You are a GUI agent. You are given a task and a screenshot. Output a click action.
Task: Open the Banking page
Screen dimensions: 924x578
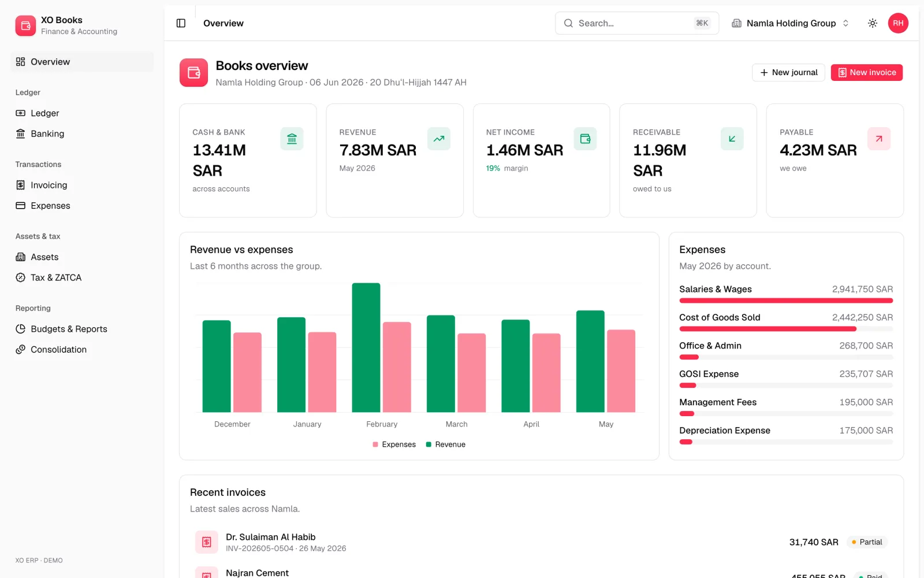[82, 134]
